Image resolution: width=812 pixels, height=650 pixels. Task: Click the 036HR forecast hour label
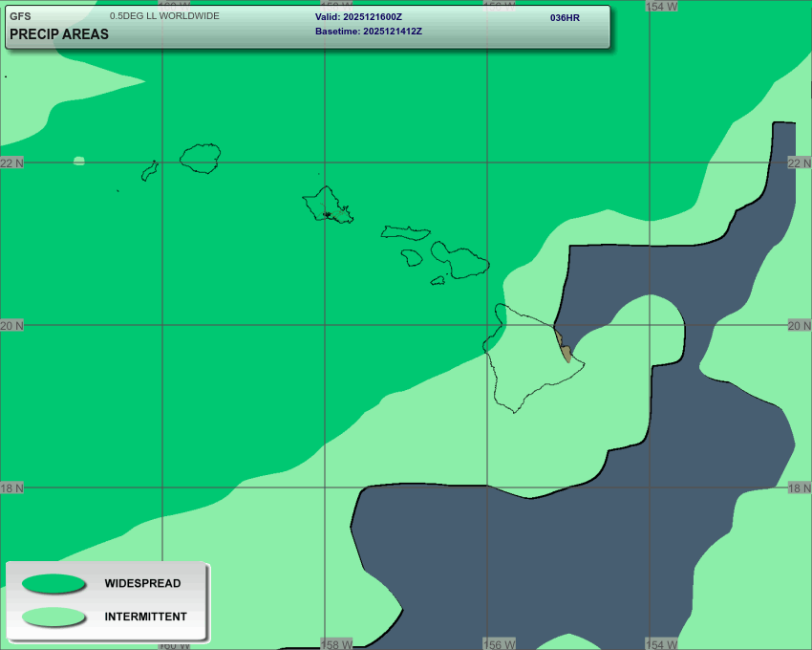[565, 17]
